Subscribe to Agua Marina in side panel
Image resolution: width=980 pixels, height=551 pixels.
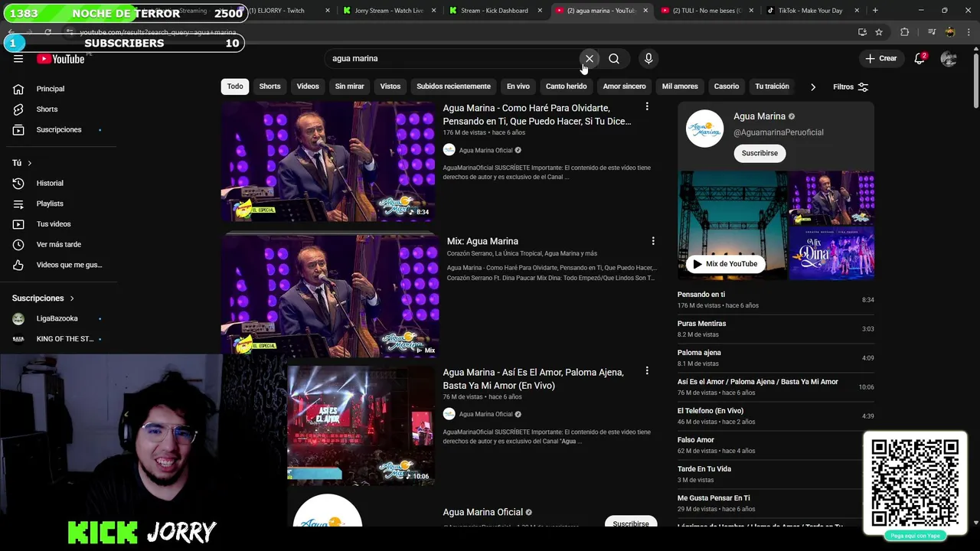[759, 153]
